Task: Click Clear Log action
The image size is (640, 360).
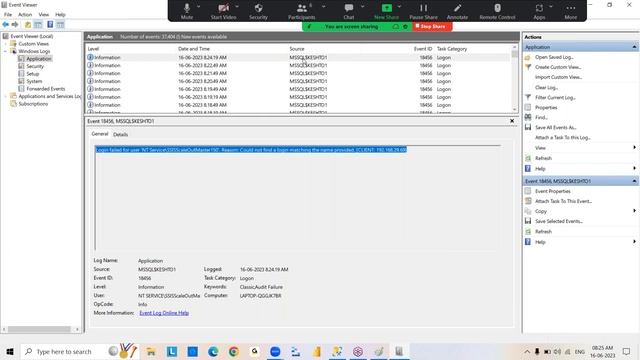Action: pos(546,87)
